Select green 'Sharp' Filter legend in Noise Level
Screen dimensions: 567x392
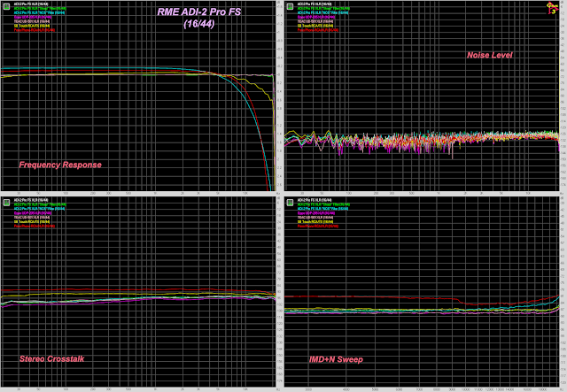pyautogui.click(x=323, y=8)
